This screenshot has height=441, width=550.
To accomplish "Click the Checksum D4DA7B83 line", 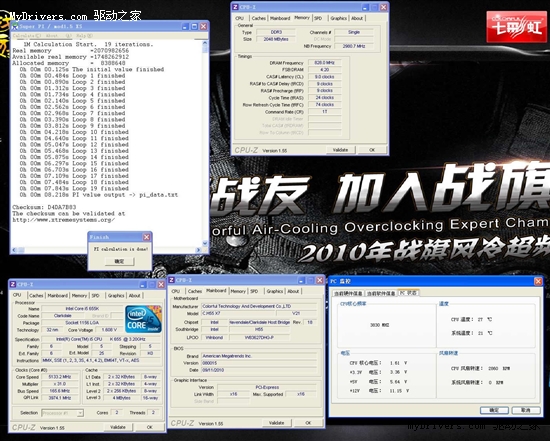I will [x=44, y=207].
